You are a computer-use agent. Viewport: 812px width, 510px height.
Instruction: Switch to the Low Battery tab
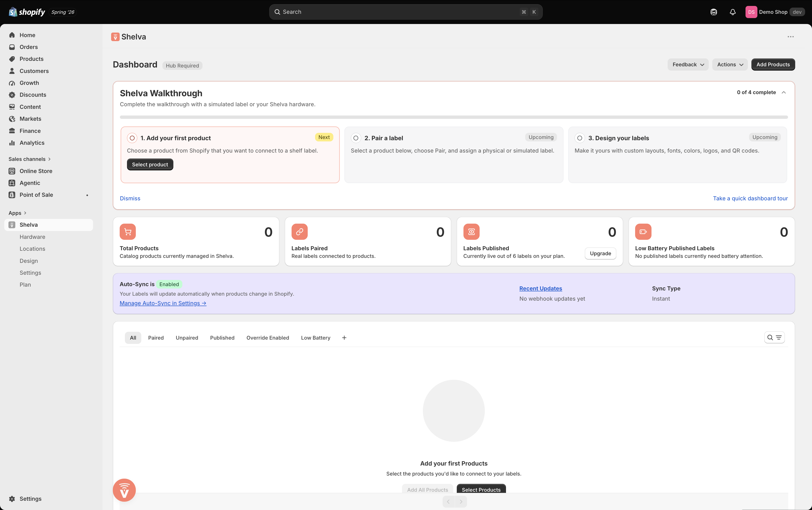coord(316,338)
